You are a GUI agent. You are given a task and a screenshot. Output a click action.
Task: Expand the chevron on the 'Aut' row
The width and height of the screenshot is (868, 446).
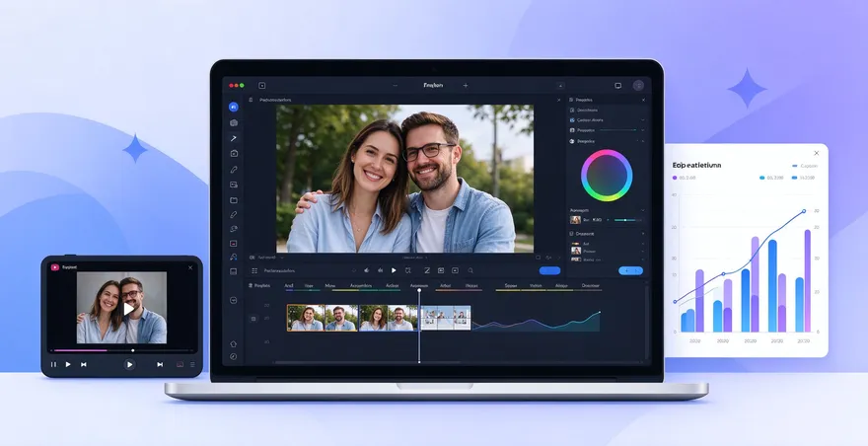pyautogui.click(x=643, y=243)
